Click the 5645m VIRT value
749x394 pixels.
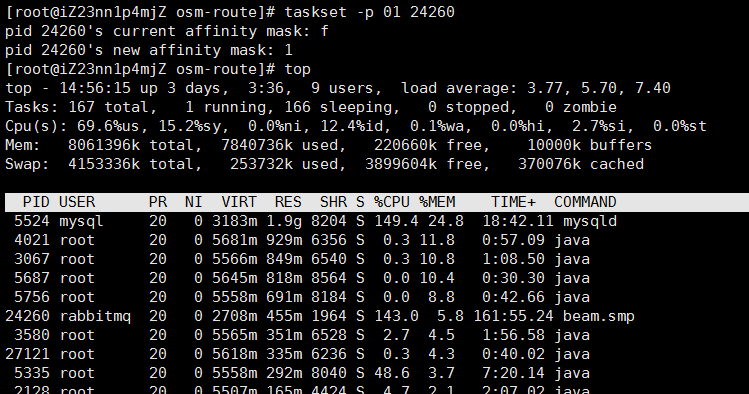(x=235, y=278)
